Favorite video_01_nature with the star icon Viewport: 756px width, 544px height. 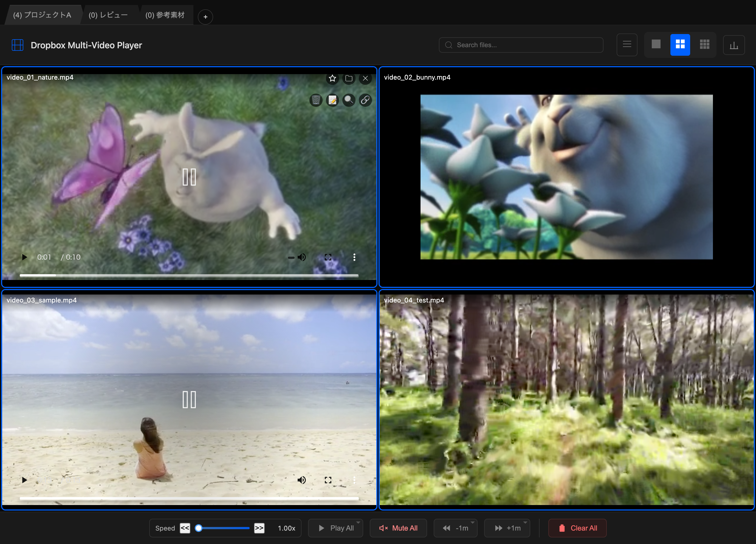332,78
